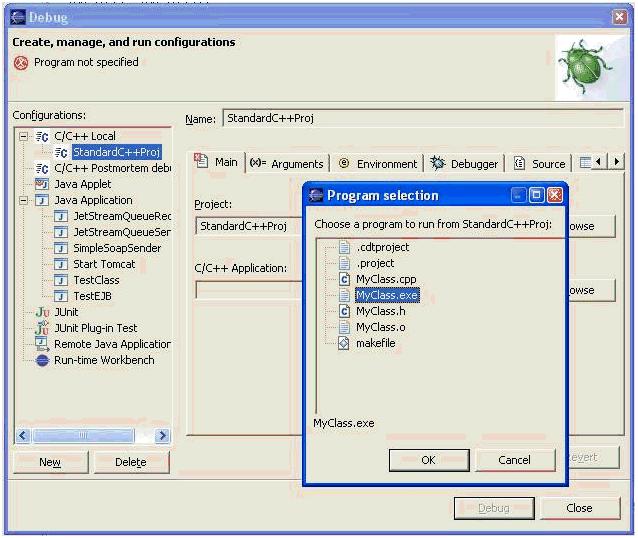Viewport: 638px width, 538px height.
Task: Click the Run-time Workbench icon
Action: pos(42,360)
